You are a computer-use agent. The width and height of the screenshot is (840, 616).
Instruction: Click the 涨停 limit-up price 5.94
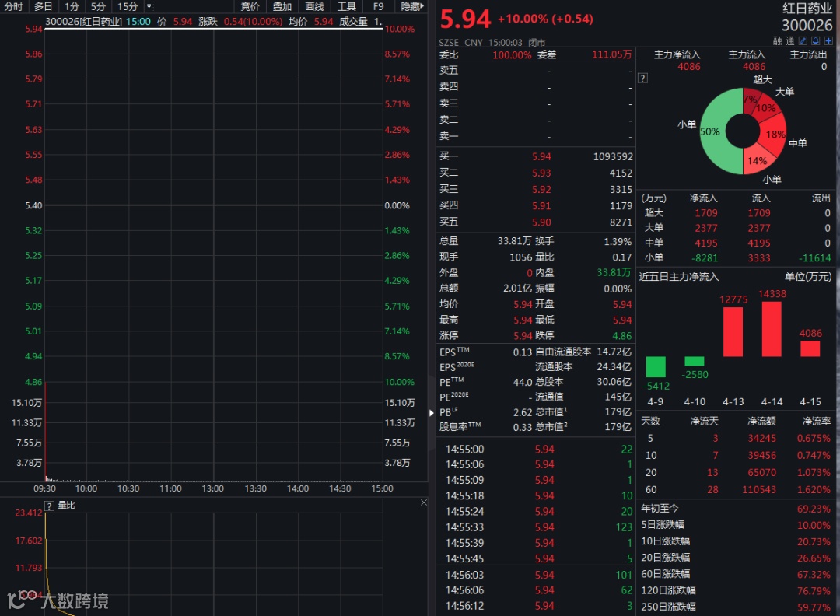523,336
